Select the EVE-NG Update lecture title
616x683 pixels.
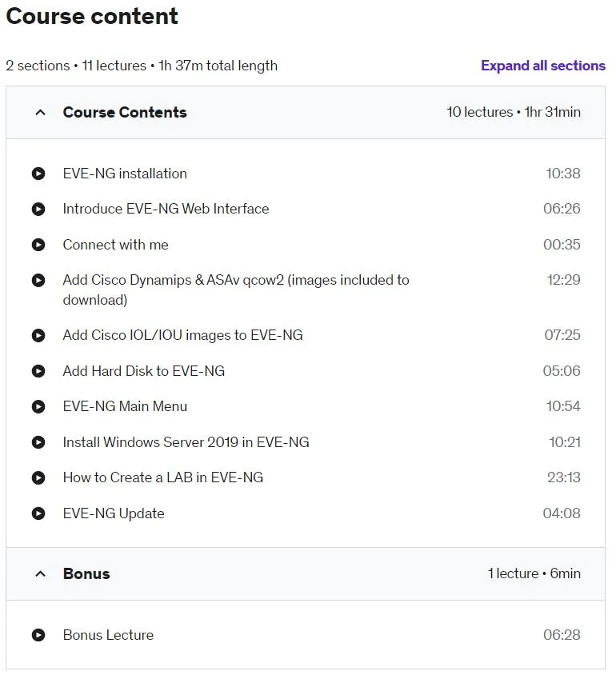tap(114, 513)
